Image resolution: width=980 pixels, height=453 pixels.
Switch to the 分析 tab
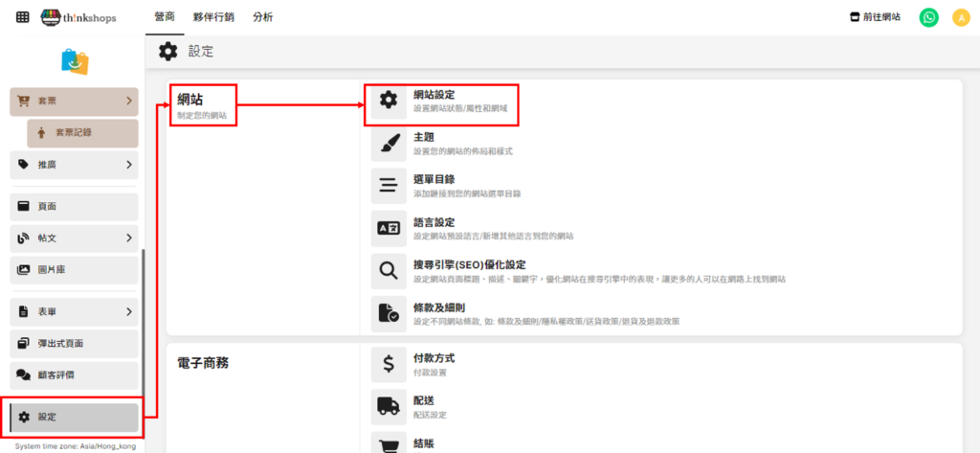(x=262, y=17)
